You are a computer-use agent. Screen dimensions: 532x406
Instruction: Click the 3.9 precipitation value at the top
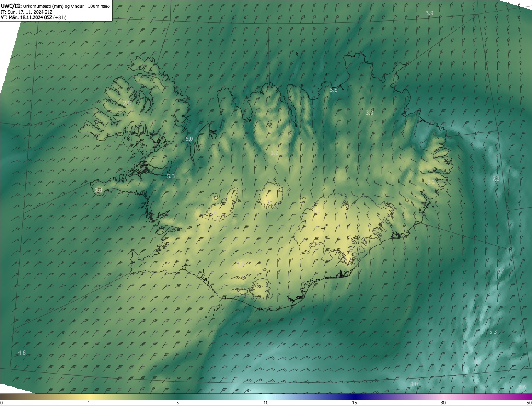[x=429, y=13]
